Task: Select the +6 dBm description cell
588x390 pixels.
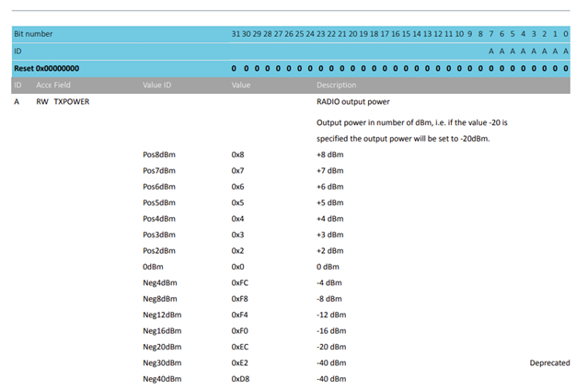Action: click(329, 187)
